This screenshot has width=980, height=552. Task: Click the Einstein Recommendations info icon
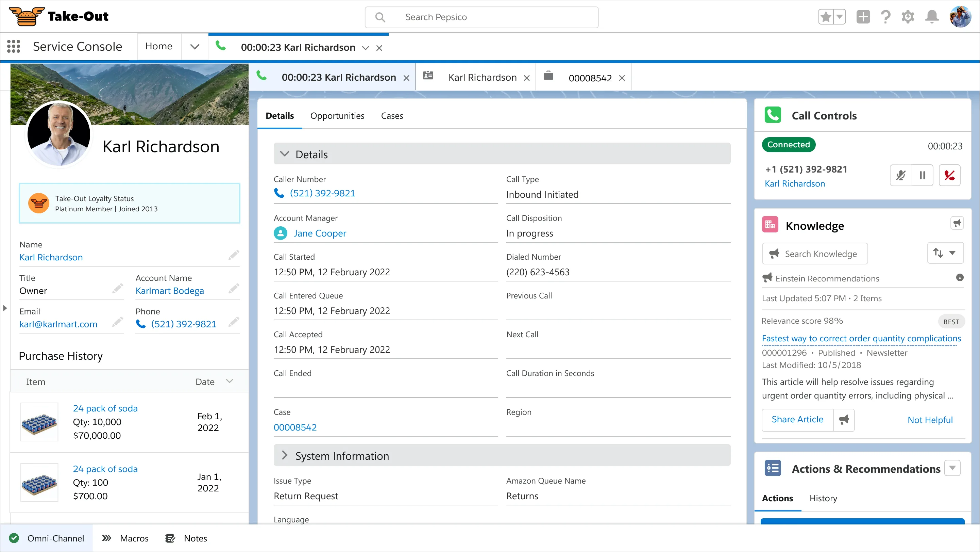click(960, 278)
